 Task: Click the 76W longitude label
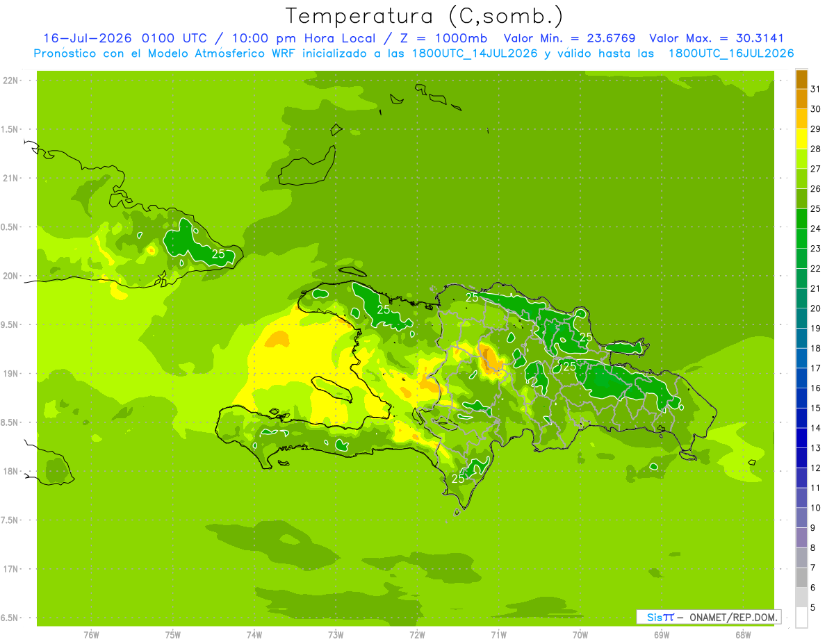tap(91, 634)
